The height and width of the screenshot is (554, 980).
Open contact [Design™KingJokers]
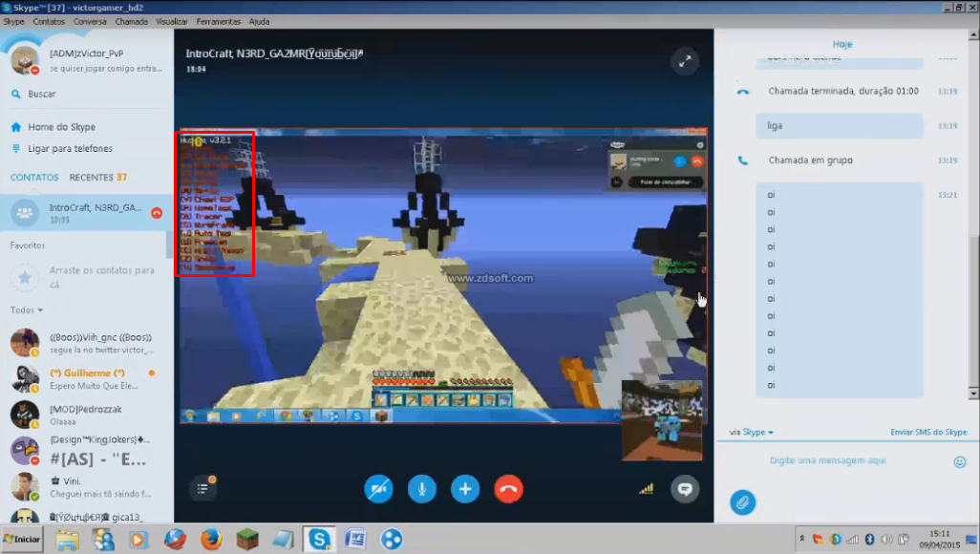point(86,451)
